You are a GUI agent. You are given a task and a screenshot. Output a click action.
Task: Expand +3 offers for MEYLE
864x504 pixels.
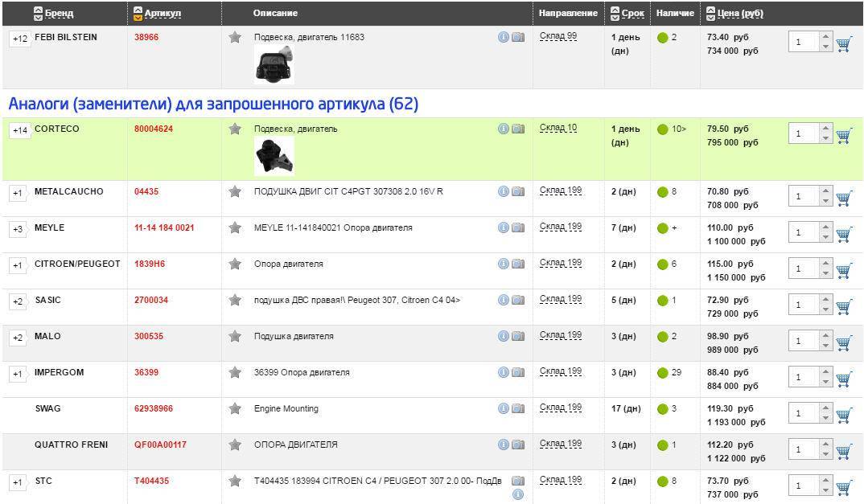[18, 229]
